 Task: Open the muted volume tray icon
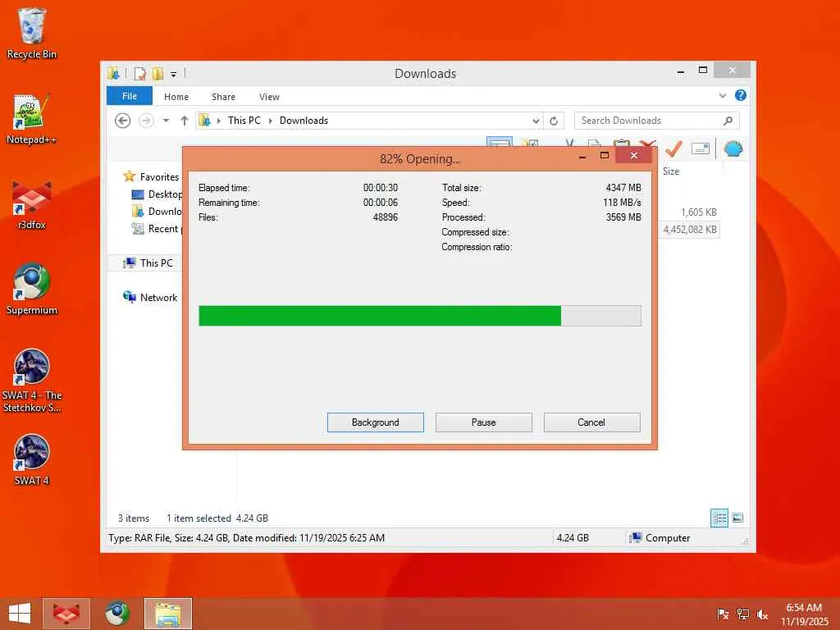tap(762, 614)
